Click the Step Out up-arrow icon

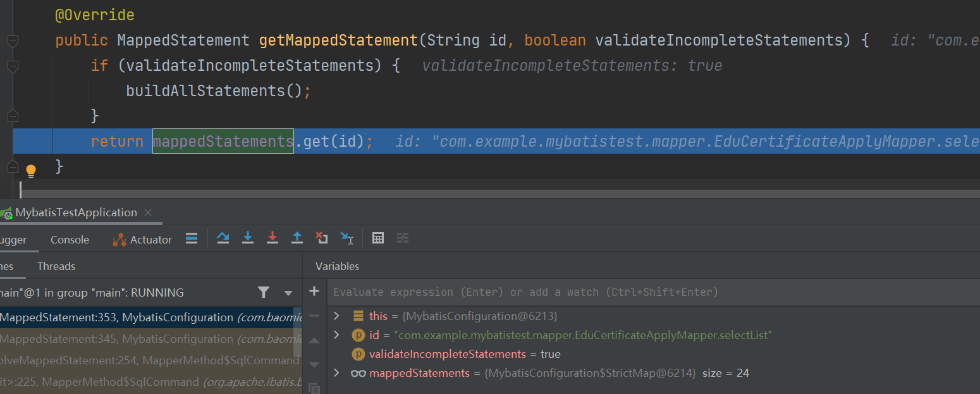[297, 238]
